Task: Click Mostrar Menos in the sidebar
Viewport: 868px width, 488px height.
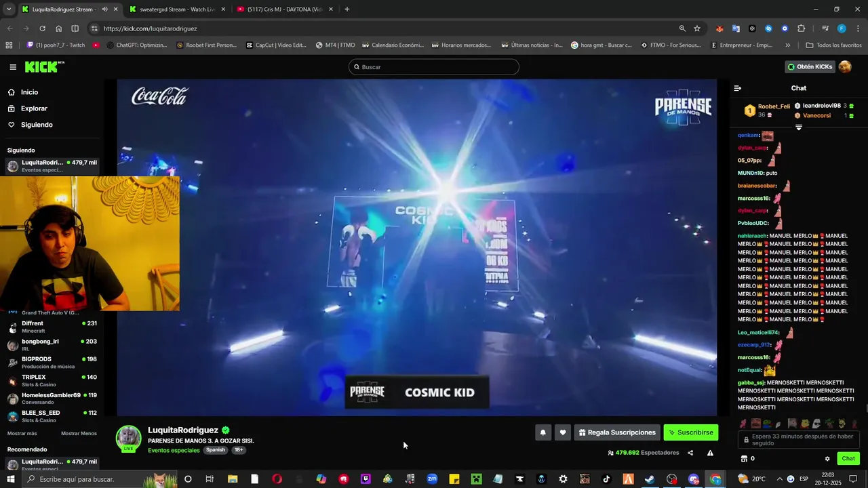Action: click(x=79, y=434)
